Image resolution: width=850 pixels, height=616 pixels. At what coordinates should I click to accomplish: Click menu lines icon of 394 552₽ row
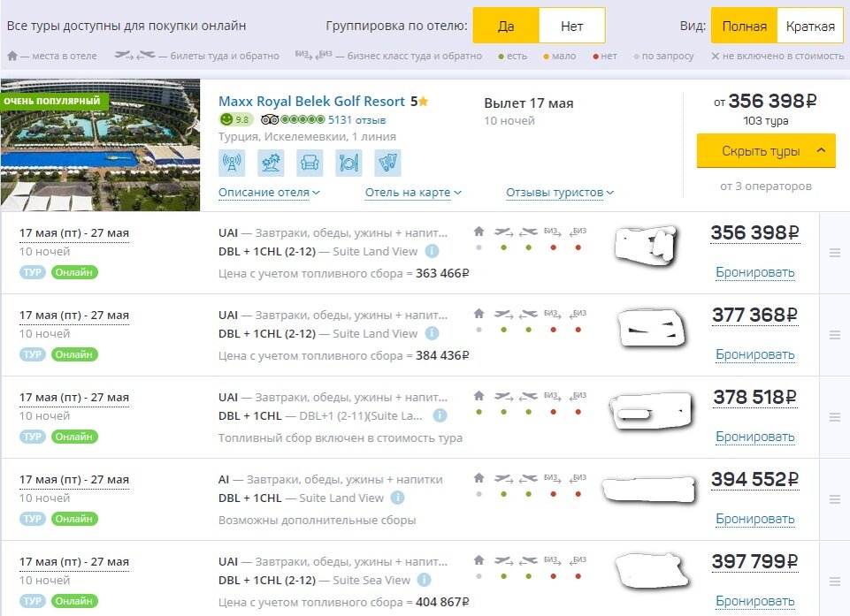[x=834, y=499]
